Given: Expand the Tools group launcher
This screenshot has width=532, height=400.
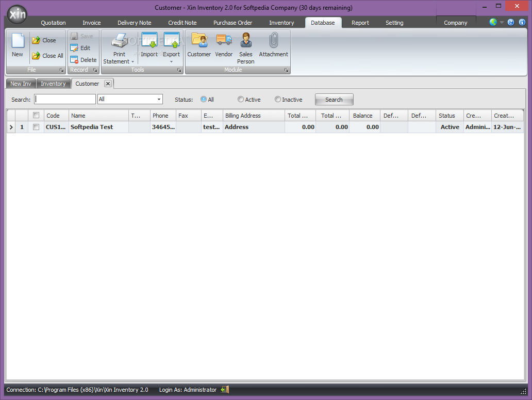Looking at the screenshot, I should point(179,70).
